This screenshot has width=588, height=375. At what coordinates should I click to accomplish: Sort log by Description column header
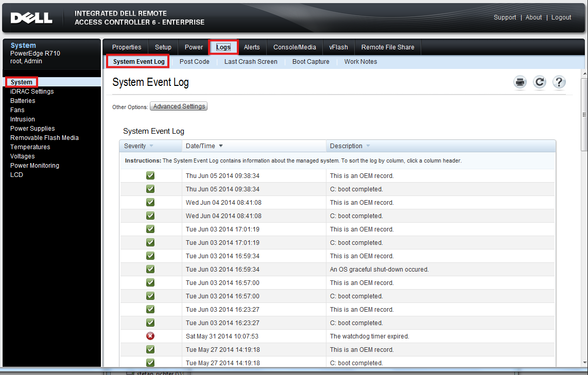click(346, 146)
